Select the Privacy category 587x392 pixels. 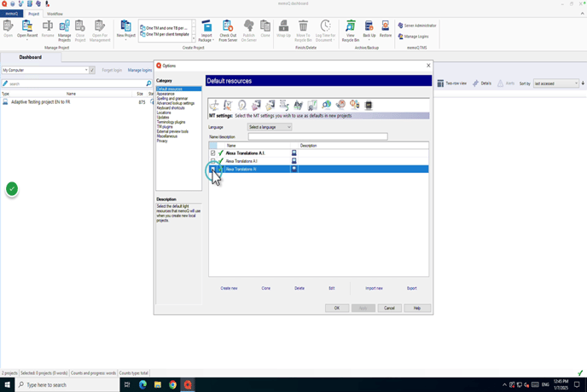pyautogui.click(x=162, y=141)
